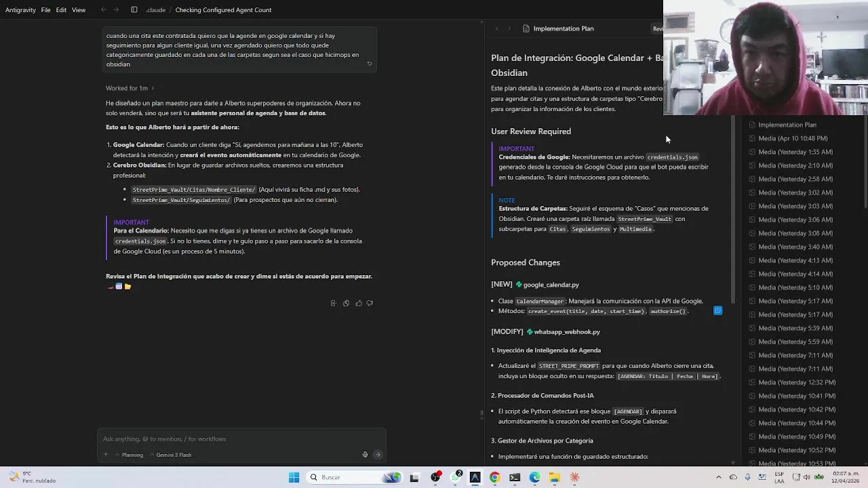Navigate forward in the plan panel
This screenshot has width=868, height=488.
[509, 28]
